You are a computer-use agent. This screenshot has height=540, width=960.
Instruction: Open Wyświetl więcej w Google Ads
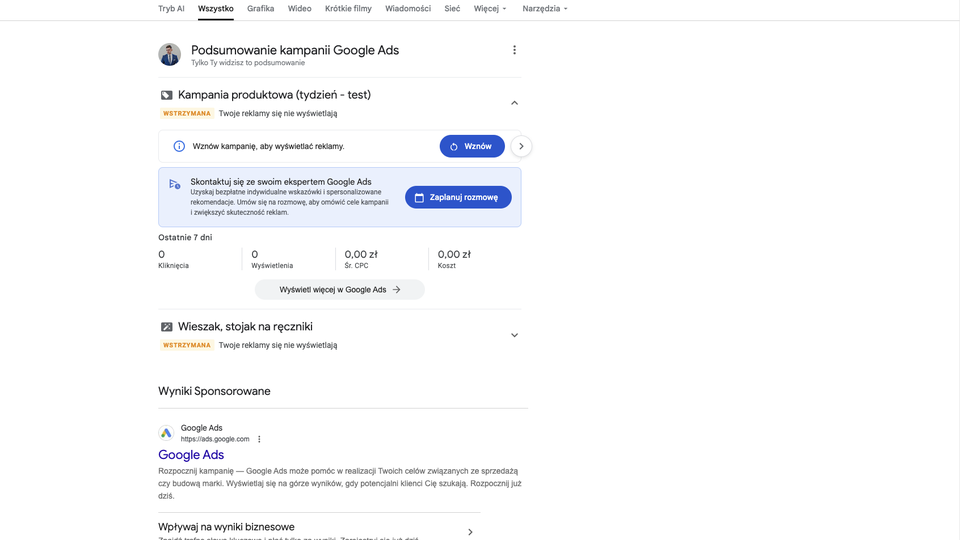click(x=340, y=290)
